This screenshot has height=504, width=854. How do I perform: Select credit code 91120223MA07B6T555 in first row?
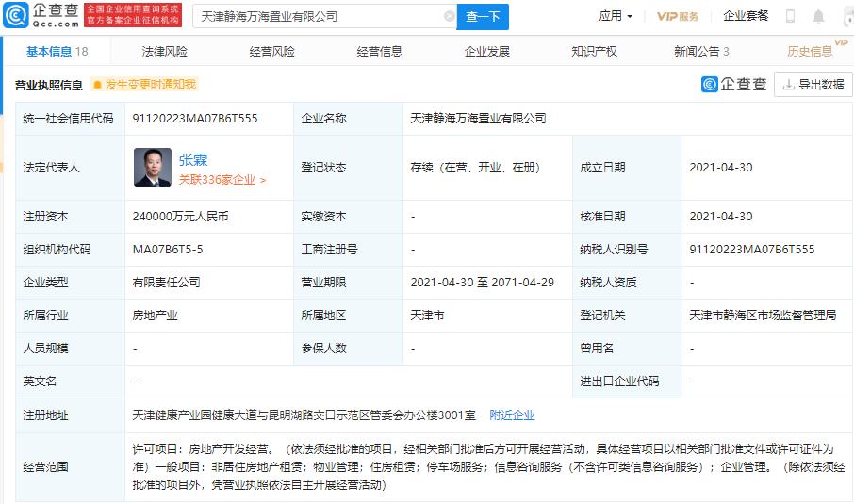(x=195, y=118)
